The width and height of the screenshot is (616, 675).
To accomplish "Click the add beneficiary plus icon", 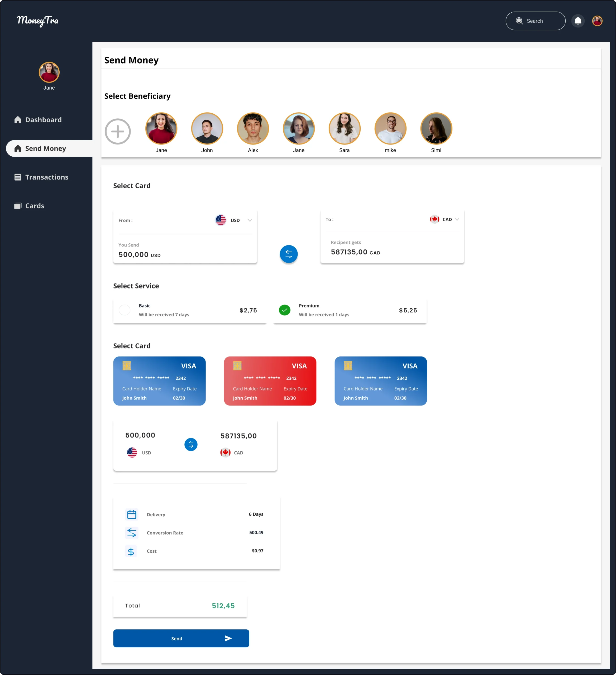I will coord(118,132).
